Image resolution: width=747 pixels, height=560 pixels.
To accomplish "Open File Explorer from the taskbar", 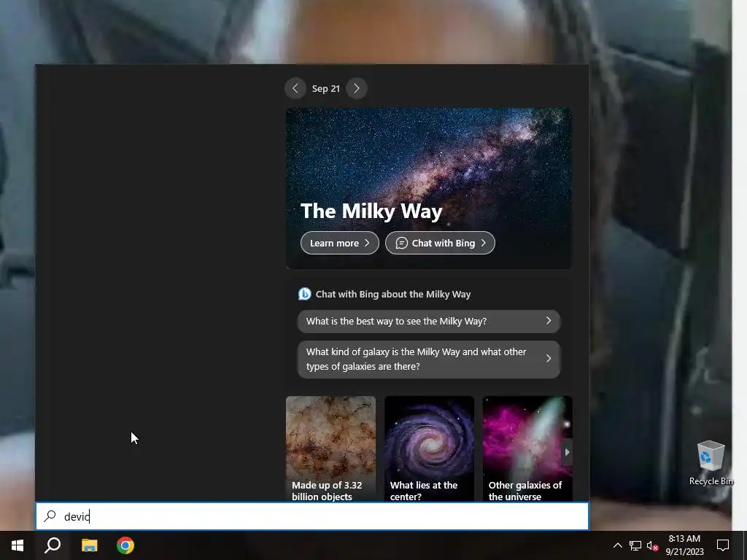I will click(x=89, y=545).
